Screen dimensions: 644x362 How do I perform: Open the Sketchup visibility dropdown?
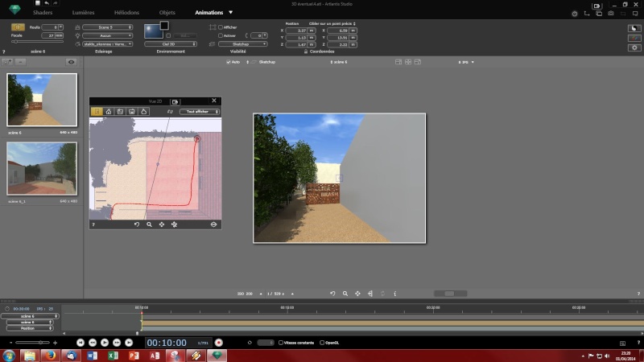click(x=243, y=44)
